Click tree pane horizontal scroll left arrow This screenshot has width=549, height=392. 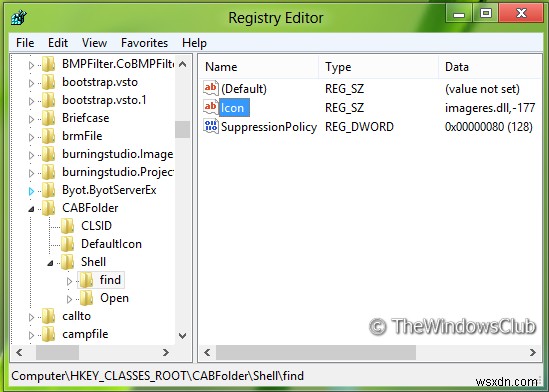coord(19,352)
